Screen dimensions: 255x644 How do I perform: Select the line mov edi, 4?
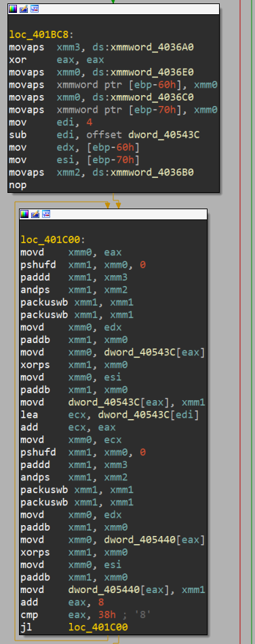tap(50, 122)
